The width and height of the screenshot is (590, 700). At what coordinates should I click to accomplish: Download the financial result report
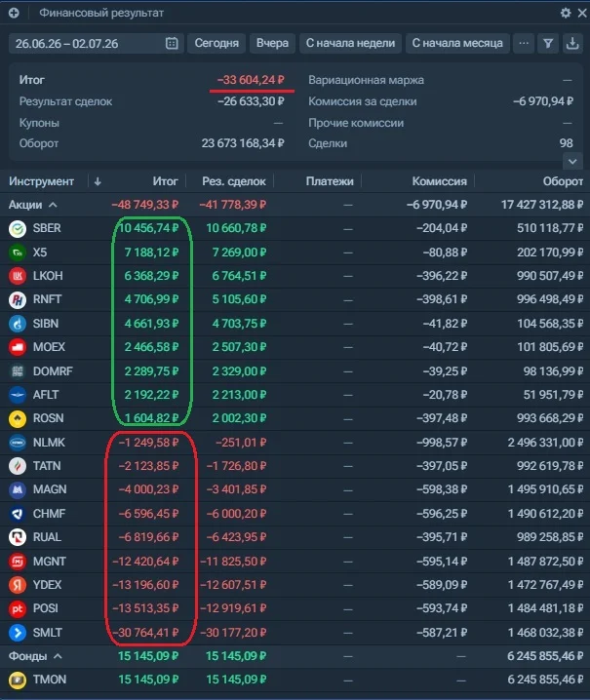[572, 43]
